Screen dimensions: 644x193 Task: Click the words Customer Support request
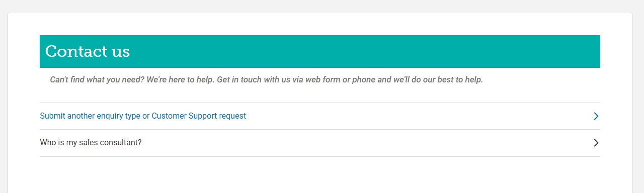[x=199, y=116]
